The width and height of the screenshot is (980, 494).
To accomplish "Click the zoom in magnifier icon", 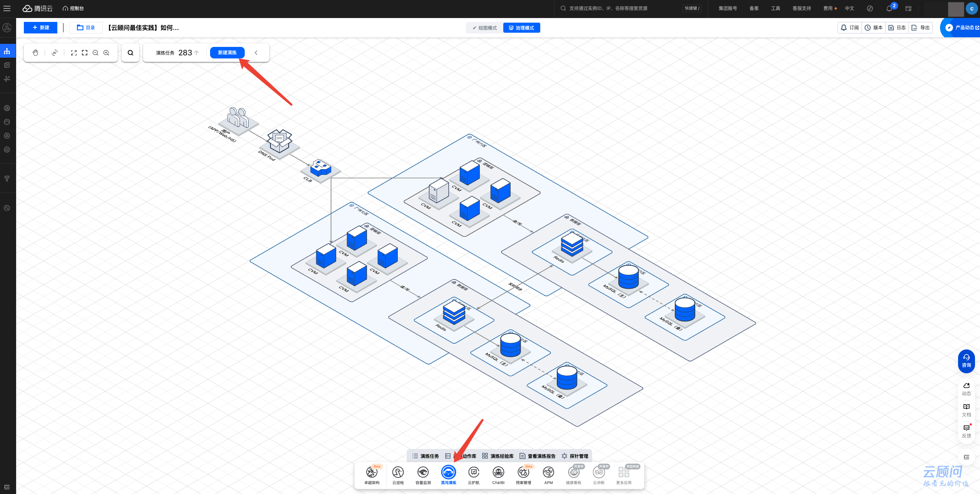I will 106,53.
